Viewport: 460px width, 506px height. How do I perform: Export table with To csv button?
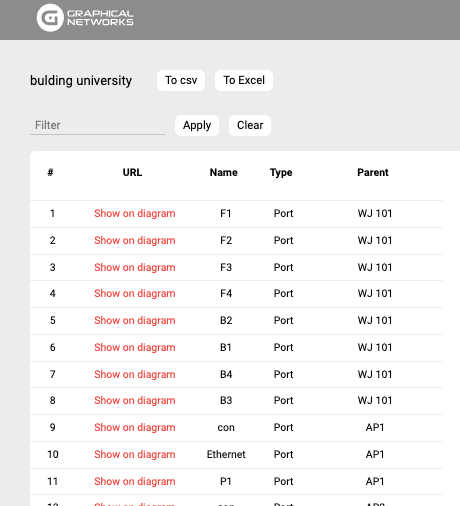(x=181, y=80)
